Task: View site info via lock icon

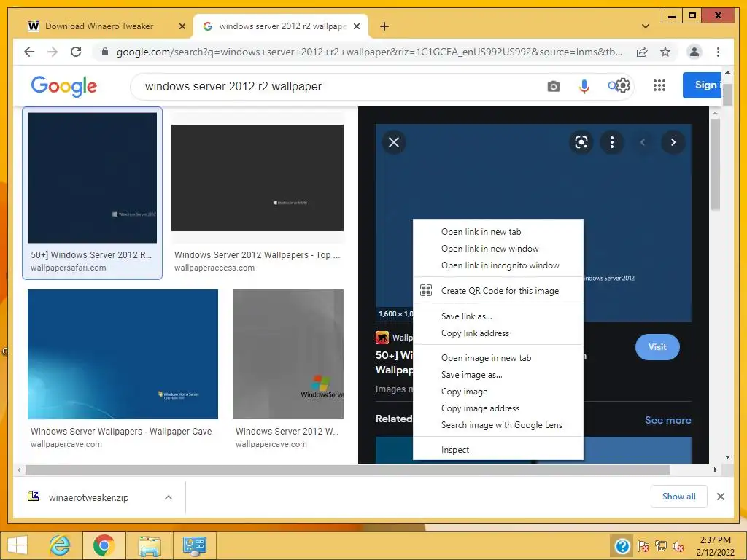Action: tap(105, 52)
